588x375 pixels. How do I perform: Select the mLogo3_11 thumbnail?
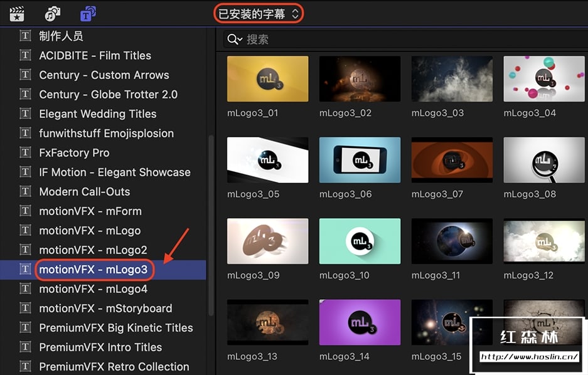452,241
